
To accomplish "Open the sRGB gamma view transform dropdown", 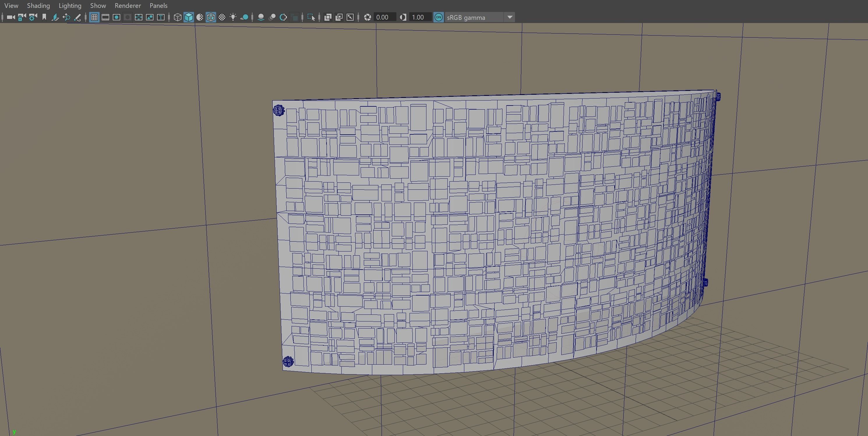I will [510, 17].
